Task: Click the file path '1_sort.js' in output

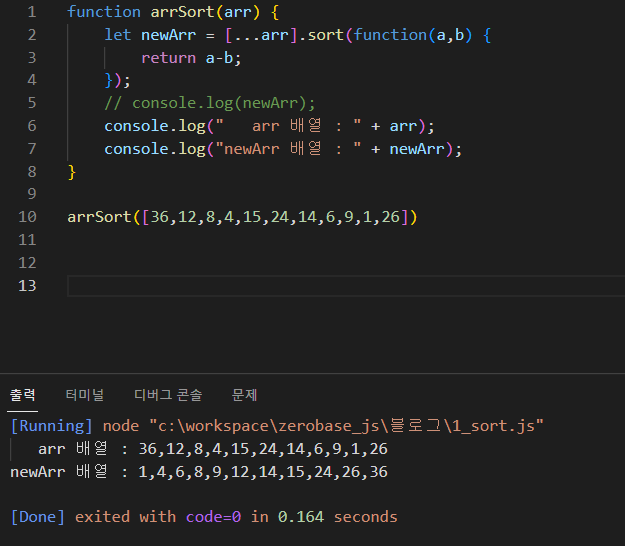Action: [x=494, y=426]
